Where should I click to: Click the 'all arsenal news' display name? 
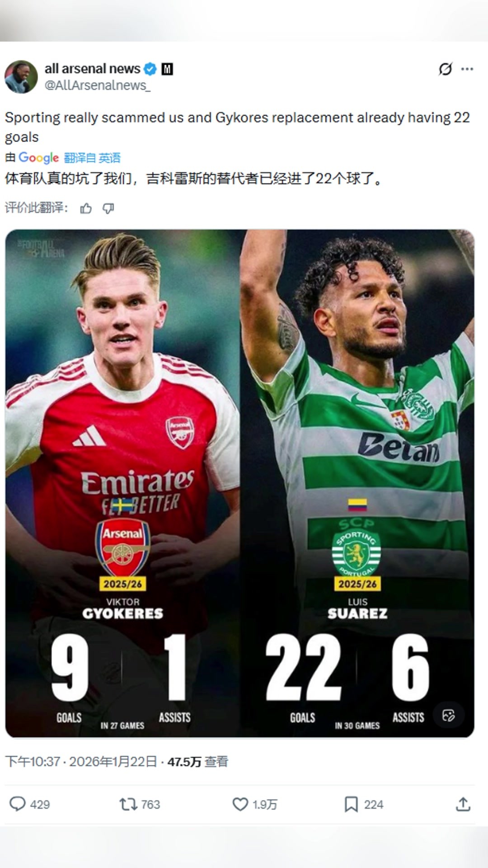93,69
